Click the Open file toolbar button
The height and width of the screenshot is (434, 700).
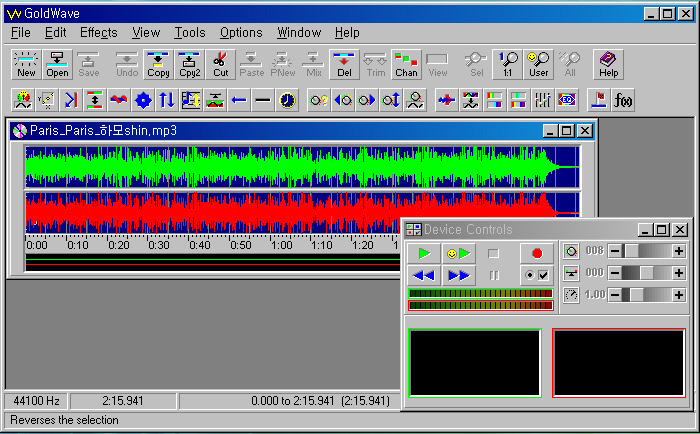(57, 64)
